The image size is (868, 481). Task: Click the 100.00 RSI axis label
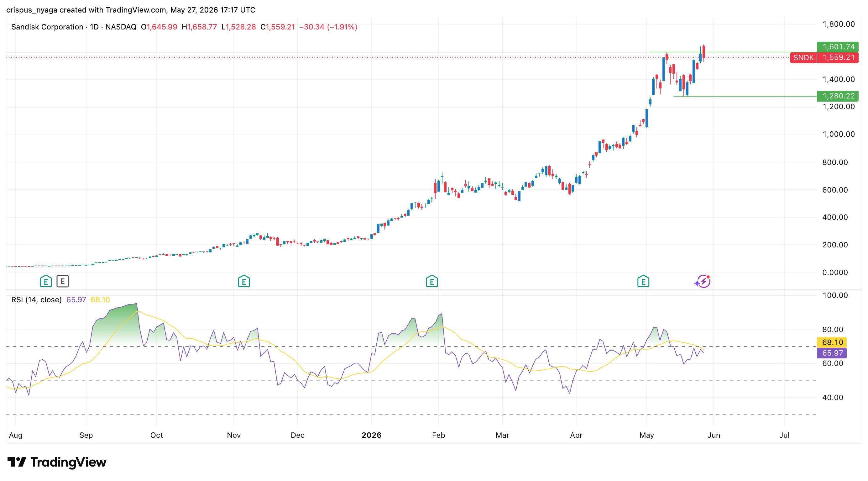(835, 296)
